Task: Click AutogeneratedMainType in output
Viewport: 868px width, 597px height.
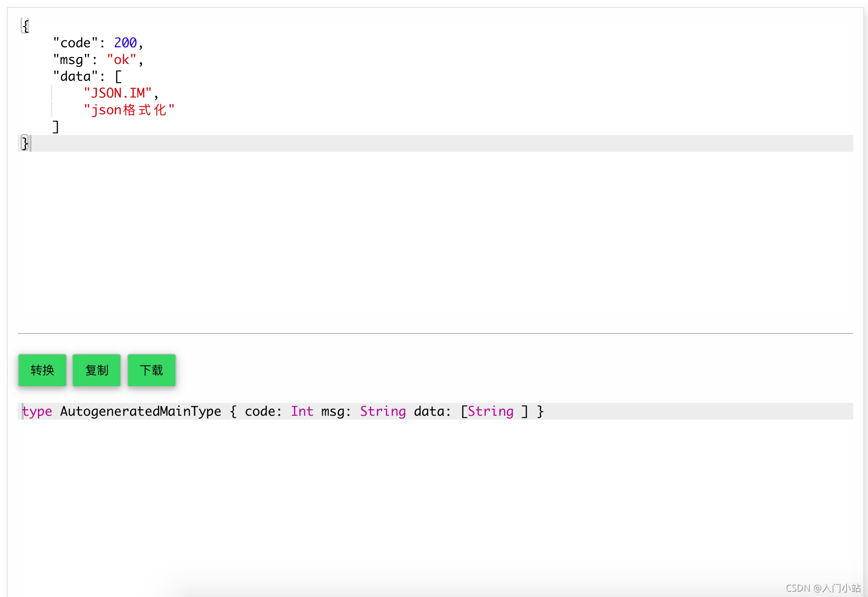Action: tap(141, 411)
